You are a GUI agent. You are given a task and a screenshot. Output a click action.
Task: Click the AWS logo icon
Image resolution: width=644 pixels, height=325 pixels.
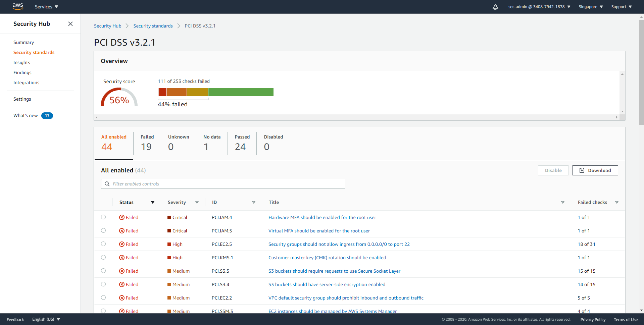(x=18, y=6)
